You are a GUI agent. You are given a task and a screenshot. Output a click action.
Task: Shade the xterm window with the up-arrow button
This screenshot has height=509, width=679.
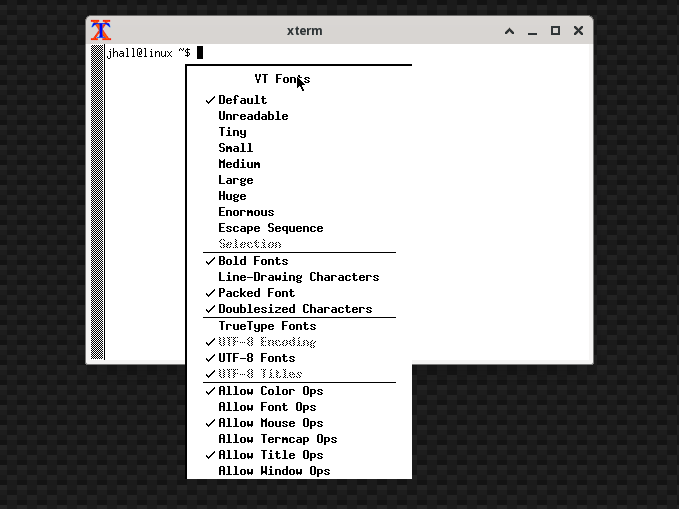510,31
